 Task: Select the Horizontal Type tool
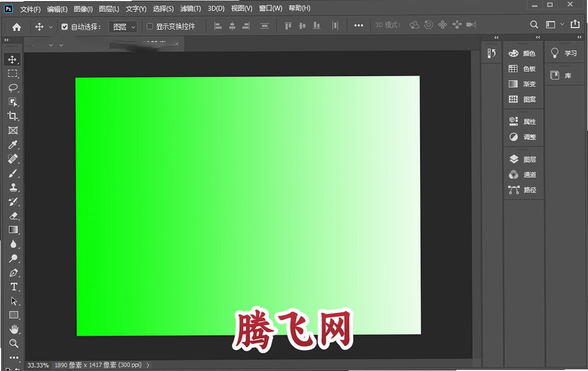(x=13, y=287)
